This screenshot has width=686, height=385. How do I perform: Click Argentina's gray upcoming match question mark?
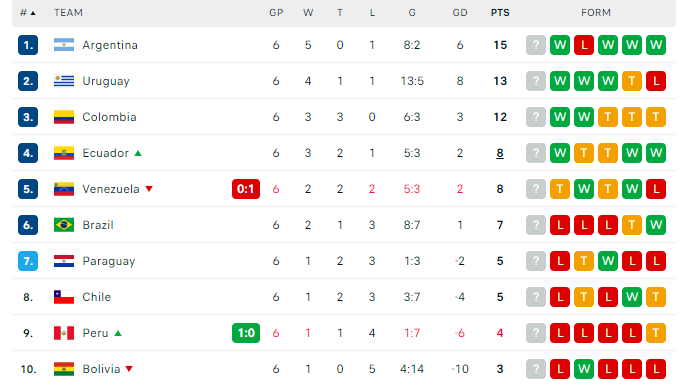coord(536,45)
